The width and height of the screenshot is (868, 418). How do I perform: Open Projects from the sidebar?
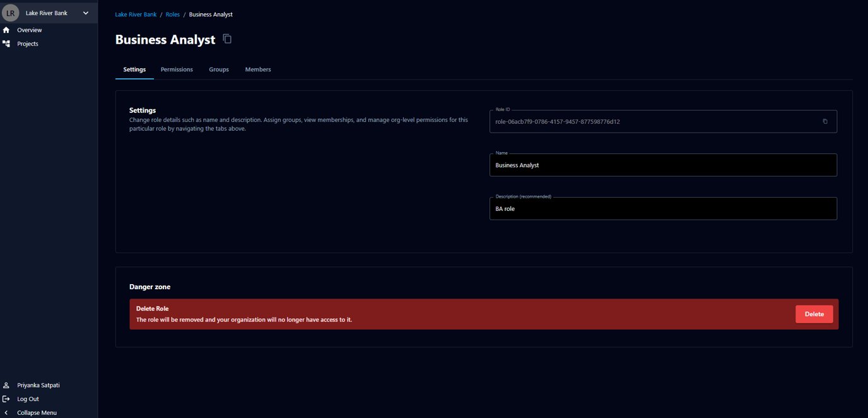point(28,44)
